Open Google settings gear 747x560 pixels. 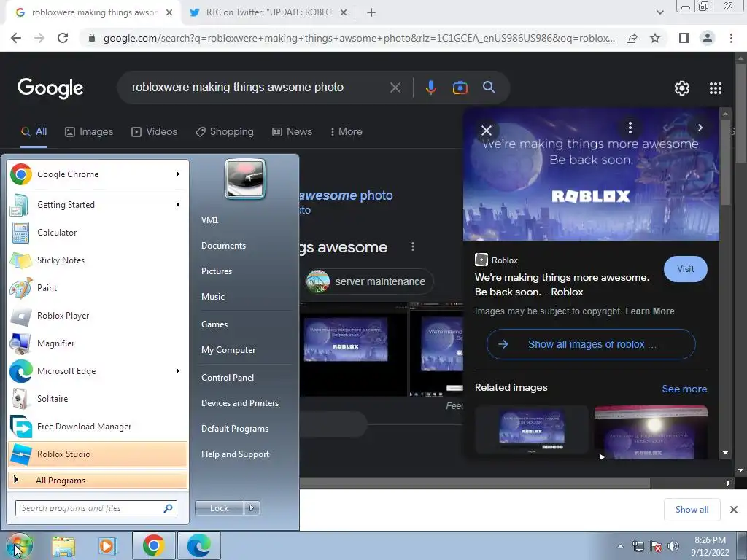click(x=682, y=88)
